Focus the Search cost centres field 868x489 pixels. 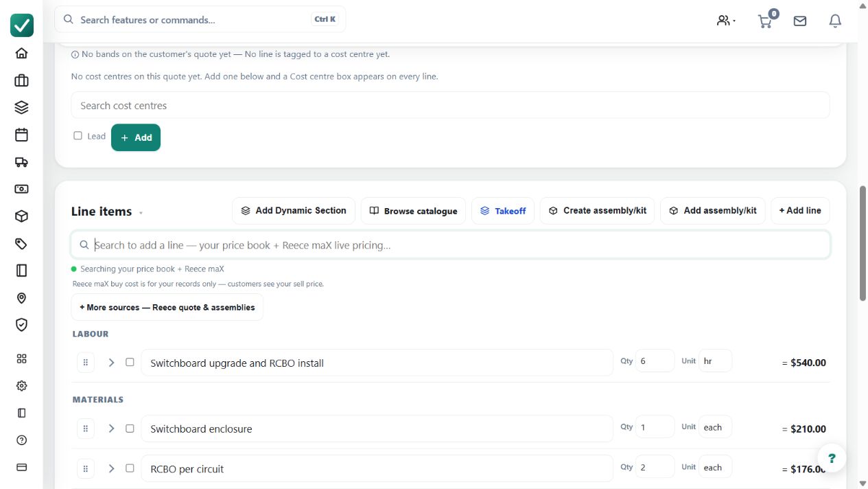click(450, 105)
